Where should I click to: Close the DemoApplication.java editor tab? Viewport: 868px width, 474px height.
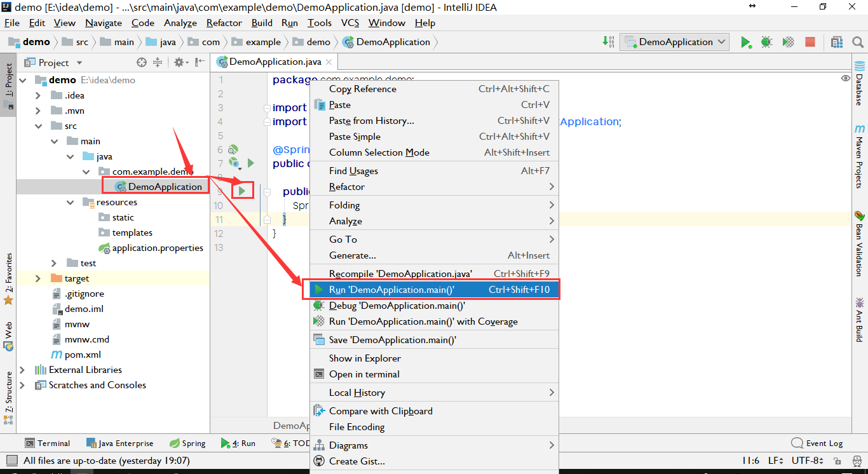(329, 62)
